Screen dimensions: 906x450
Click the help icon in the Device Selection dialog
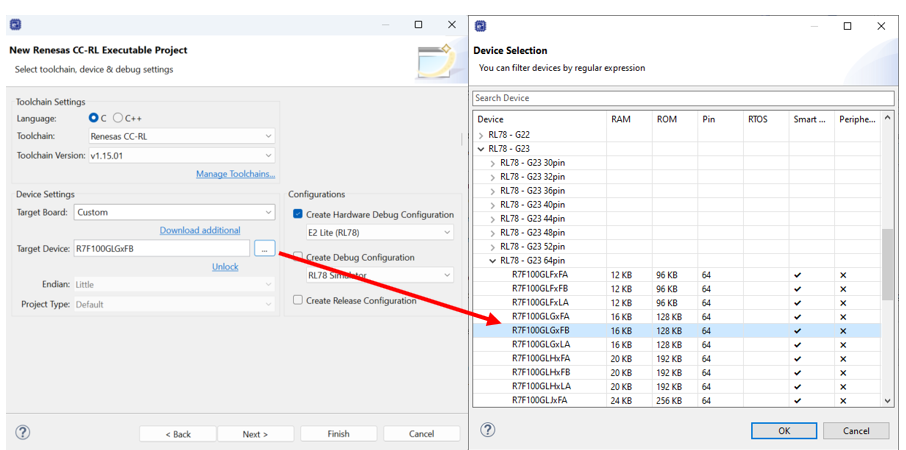[488, 430]
